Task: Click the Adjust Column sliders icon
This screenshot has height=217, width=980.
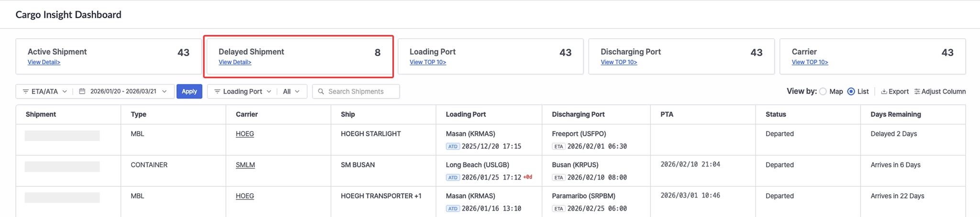Action: click(917, 91)
